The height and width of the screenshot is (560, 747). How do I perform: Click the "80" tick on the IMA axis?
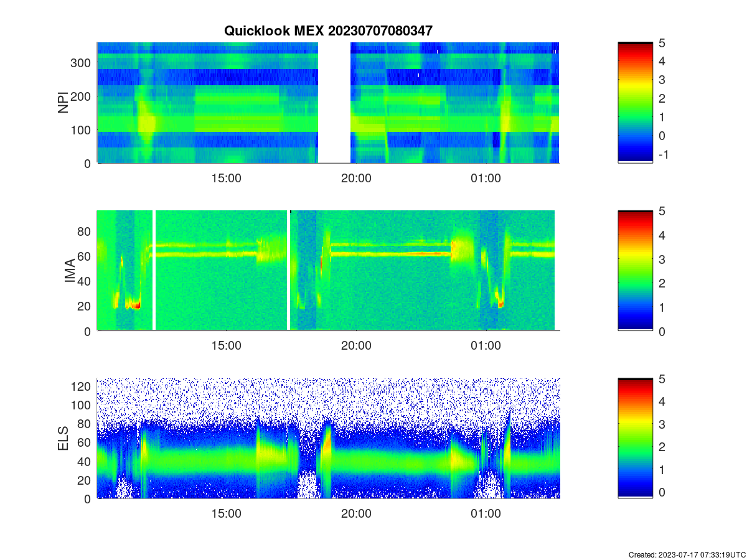85,231
